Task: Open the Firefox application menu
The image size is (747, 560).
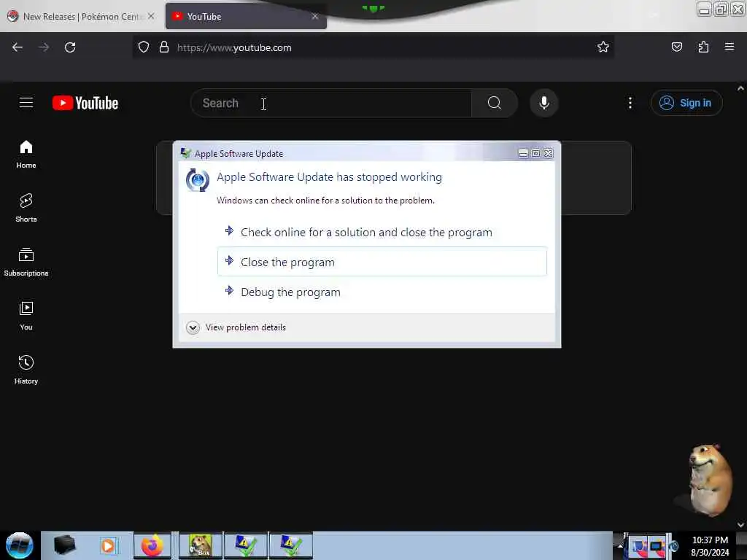Action: coord(729,47)
